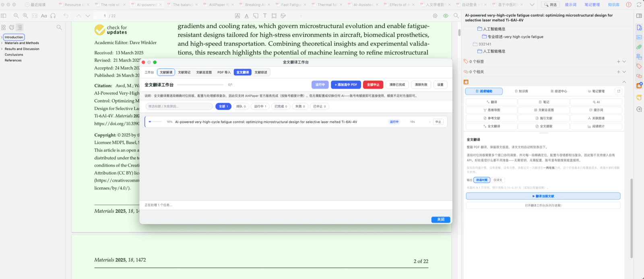The height and width of the screenshot is (279, 644).
Task: Click the zoom in magnifier icon
Action: pos(25,16)
